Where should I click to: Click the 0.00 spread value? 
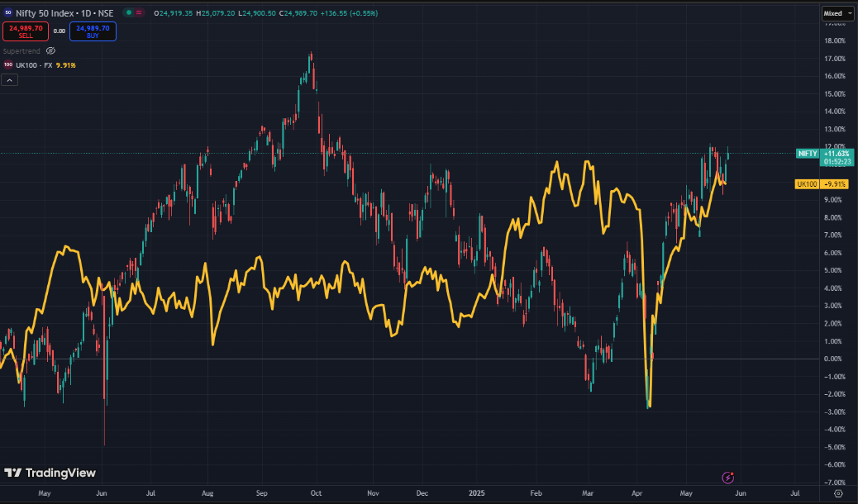click(59, 31)
